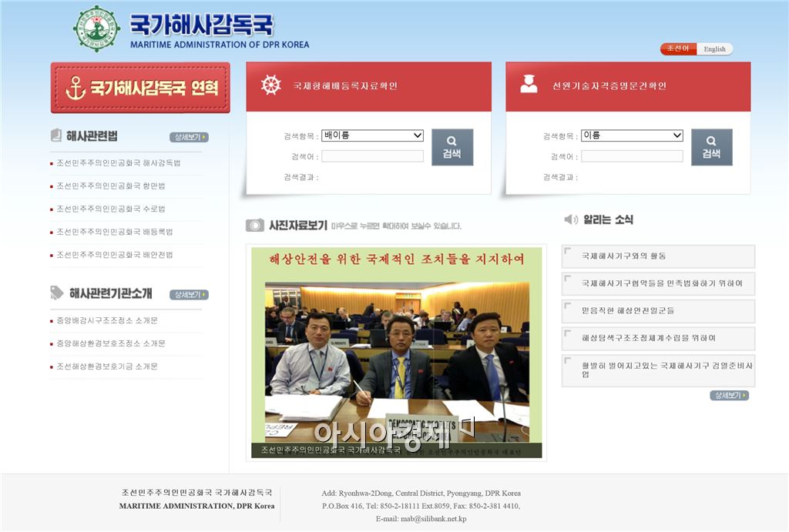Image resolution: width=789 pixels, height=532 pixels.
Task: Click the seafarer graduate icon in red header
Action: pos(529,85)
